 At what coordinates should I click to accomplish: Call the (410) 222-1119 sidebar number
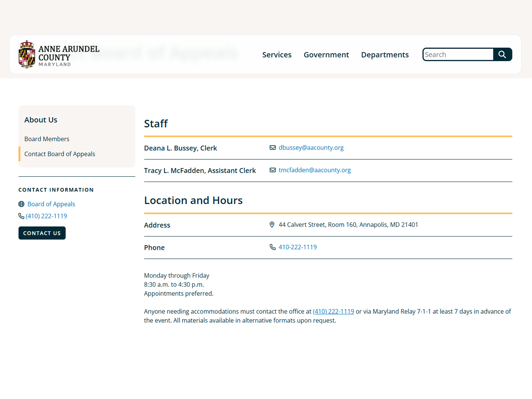(x=47, y=216)
